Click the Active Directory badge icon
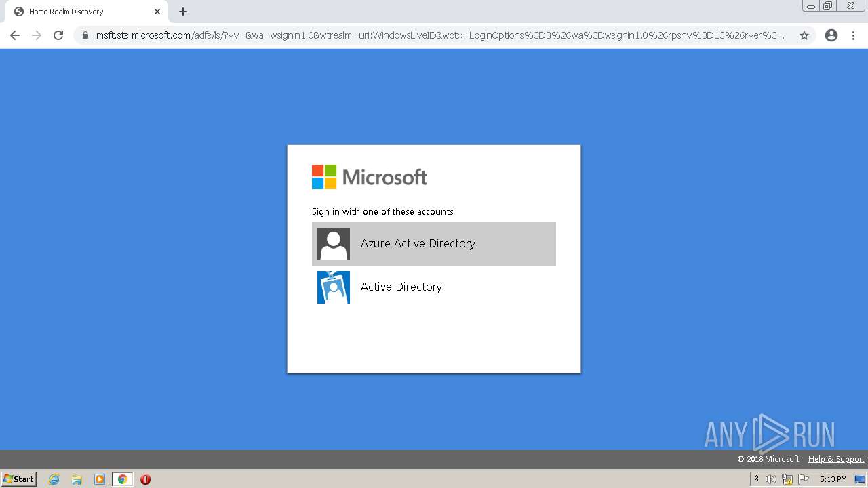Image resolution: width=868 pixels, height=488 pixels. pyautogui.click(x=334, y=287)
